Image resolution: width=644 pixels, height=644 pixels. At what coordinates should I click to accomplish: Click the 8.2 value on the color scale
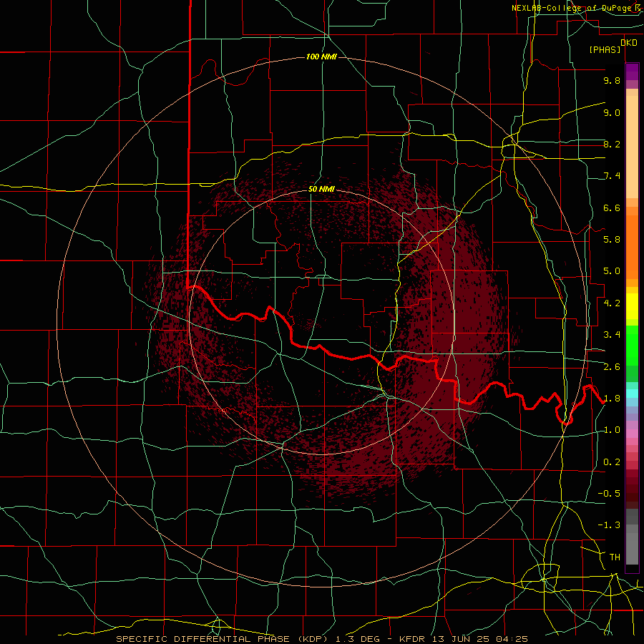pyautogui.click(x=612, y=144)
